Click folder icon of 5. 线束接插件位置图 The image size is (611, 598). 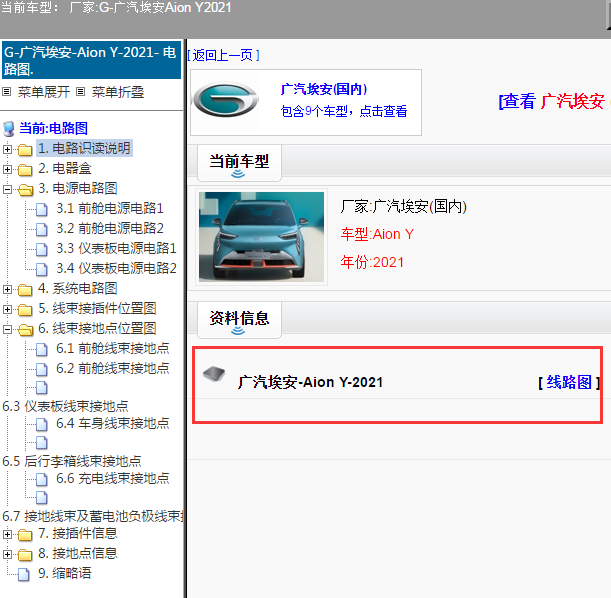tap(25, 309)
